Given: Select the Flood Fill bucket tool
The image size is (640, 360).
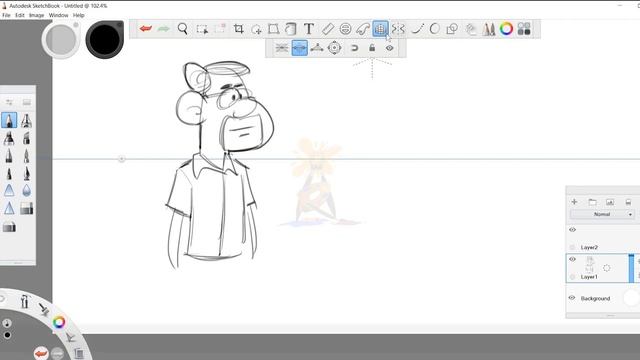Looking at the screenshot, I should 291,29.
